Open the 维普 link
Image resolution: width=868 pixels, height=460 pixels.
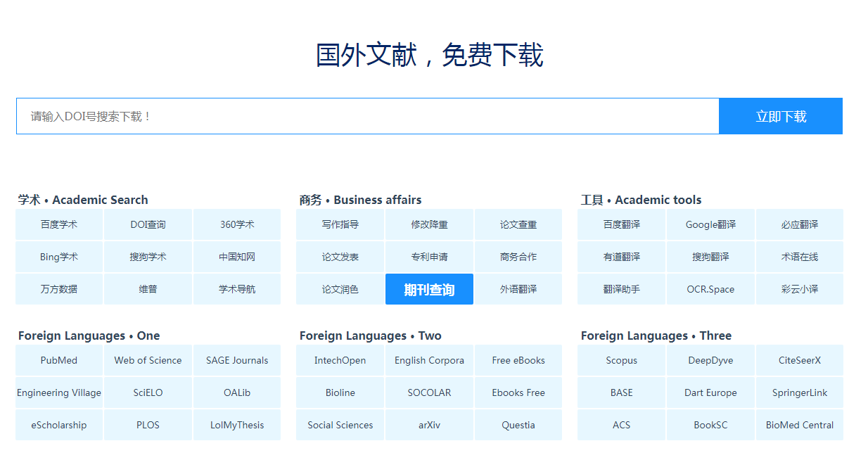coord(148,289)
